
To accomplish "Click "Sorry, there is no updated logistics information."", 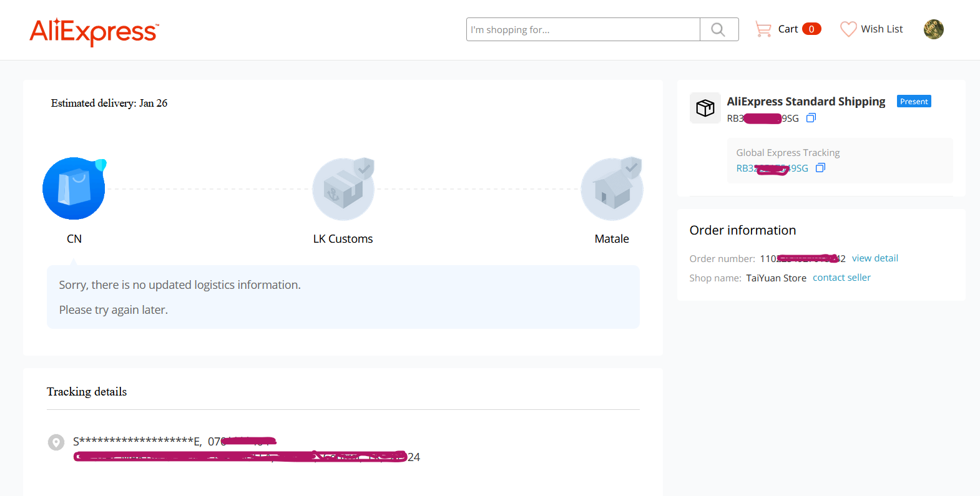I will 180,285.
